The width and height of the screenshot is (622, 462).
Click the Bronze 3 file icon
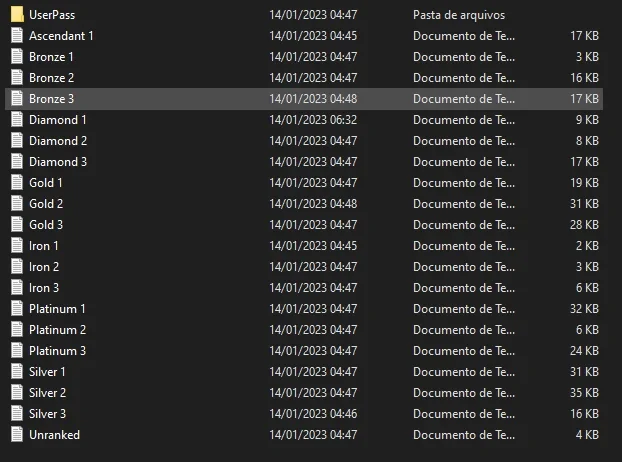(17, 98)
